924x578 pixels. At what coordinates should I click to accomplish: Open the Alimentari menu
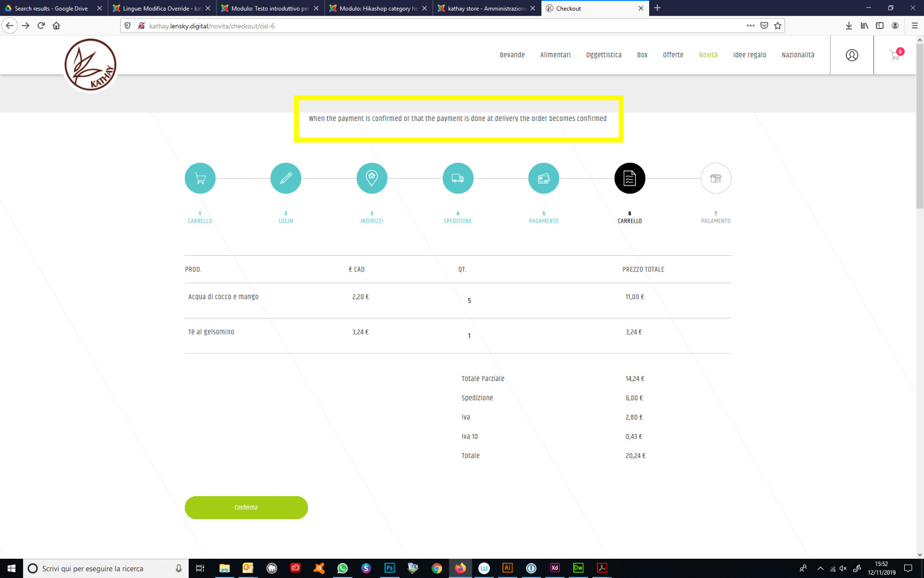(556, 55)
